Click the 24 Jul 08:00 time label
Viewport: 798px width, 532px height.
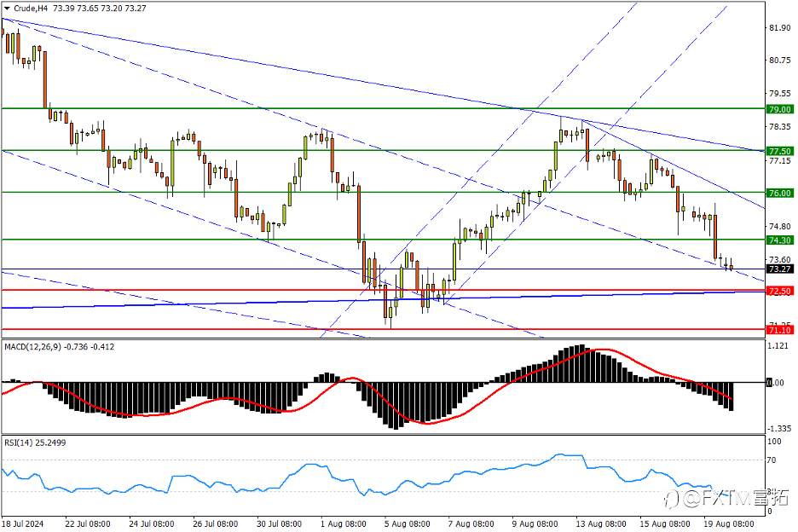[151, 523]
